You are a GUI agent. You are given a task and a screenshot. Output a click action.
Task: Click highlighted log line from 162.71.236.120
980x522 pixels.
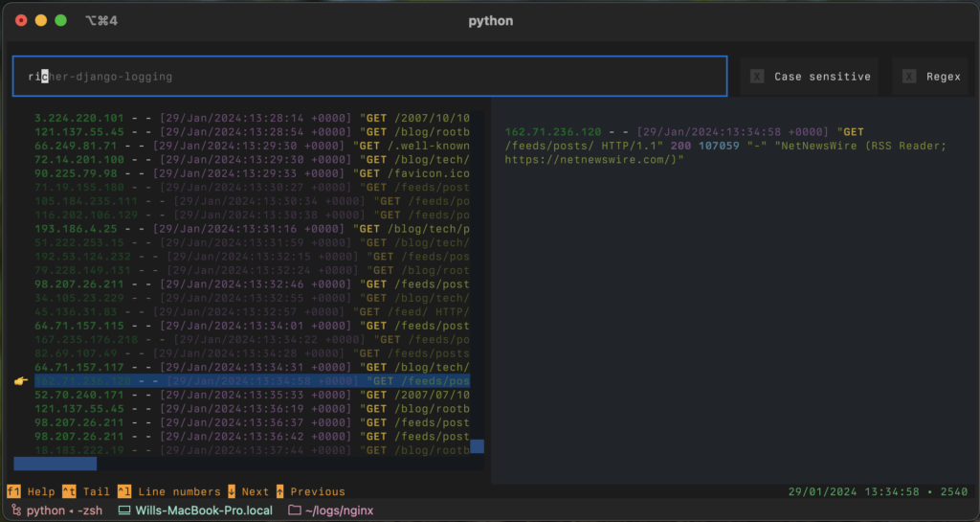(252, 380)
